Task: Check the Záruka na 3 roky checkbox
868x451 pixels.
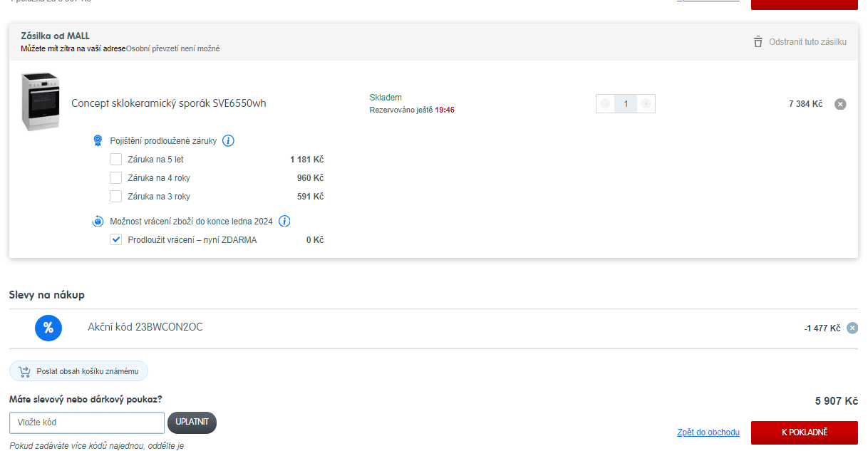Action: pos(115,196)
